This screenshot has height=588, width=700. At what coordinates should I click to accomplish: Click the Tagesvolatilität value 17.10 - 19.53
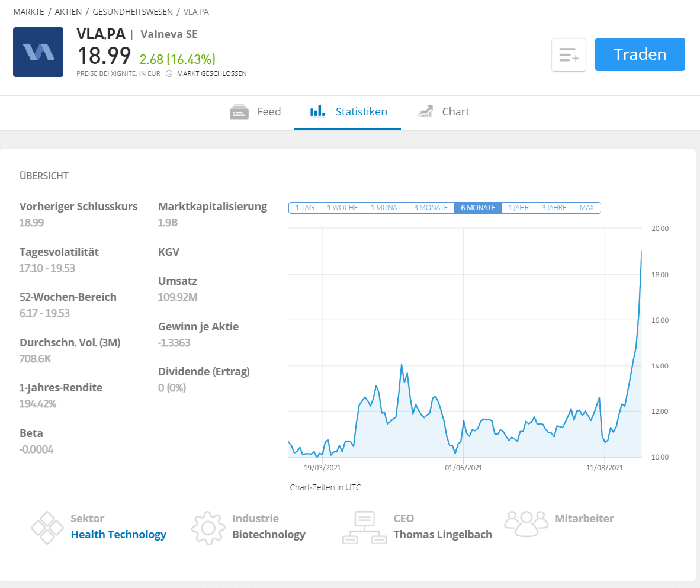tap(47, 268)
